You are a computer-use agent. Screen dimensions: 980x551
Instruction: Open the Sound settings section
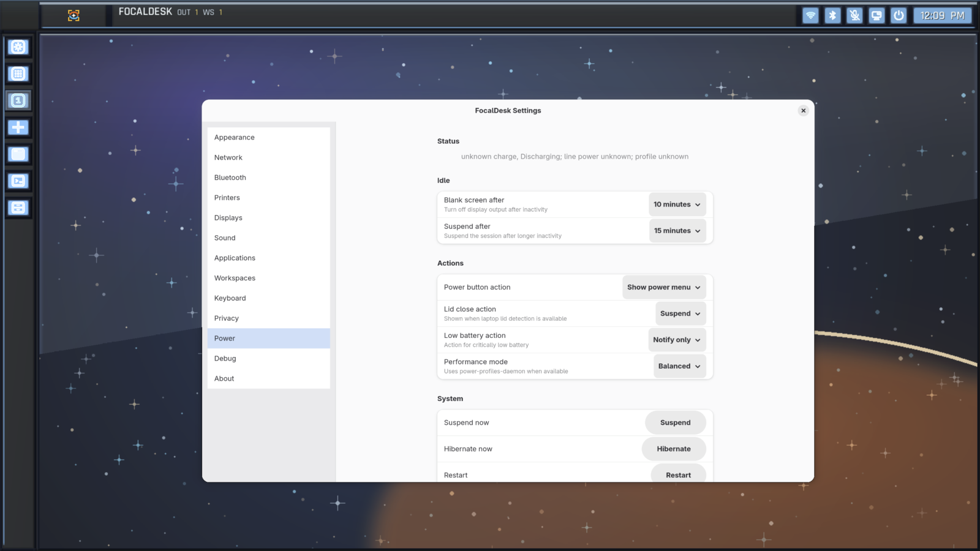click(269, 238)
